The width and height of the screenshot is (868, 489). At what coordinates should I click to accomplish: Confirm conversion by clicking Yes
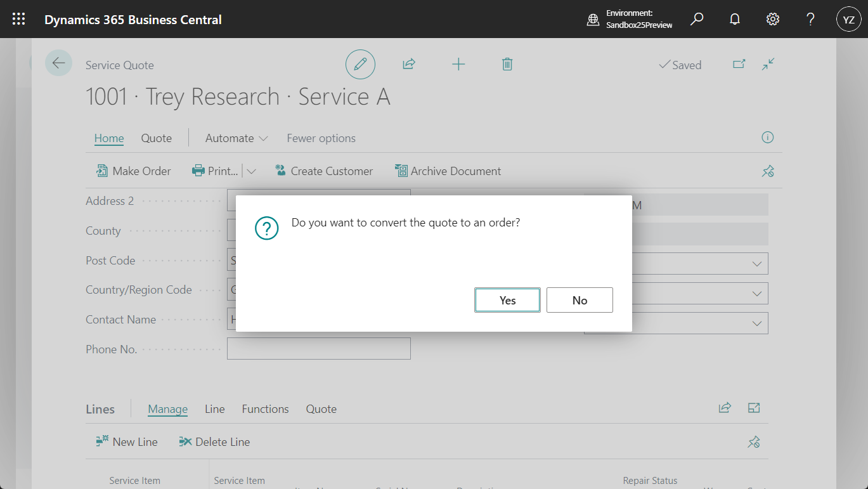(x=507, y=299)
